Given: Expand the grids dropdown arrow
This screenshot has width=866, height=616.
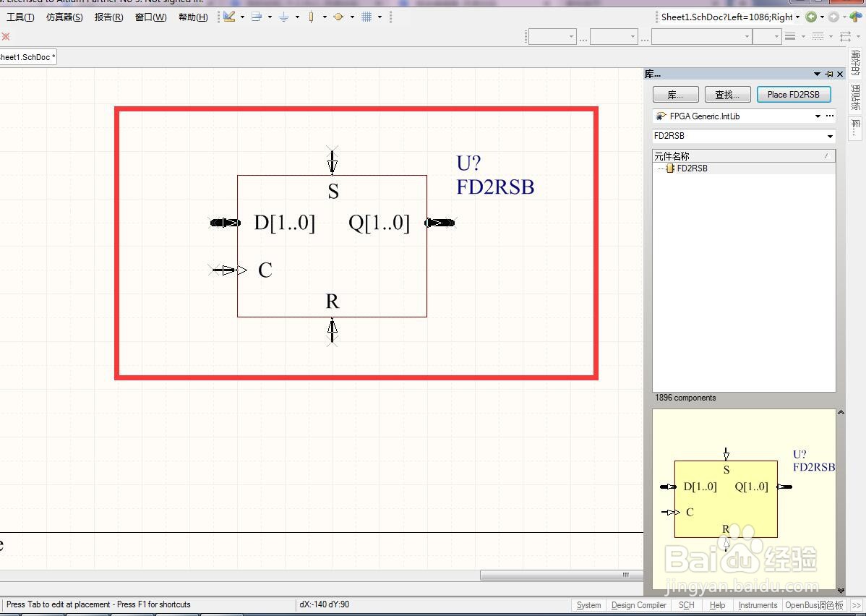Looking at the screenshot, I should 380,17.
